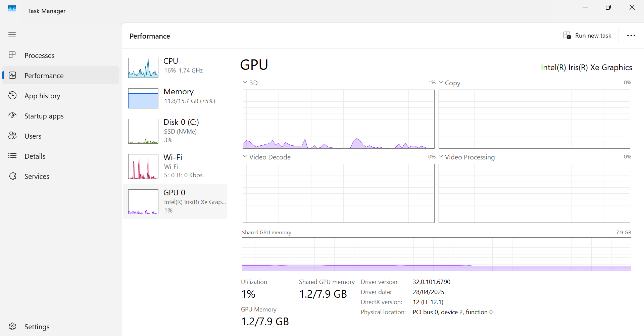Open the Video Processing graph dropdown
This screenshot has height=336, width=644.
pos(441,156)
